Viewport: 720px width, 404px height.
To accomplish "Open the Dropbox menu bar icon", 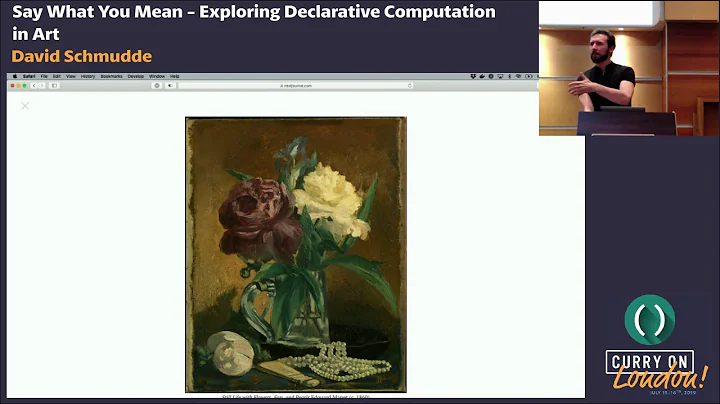I will pyautogui.click(x=473, y=76).
